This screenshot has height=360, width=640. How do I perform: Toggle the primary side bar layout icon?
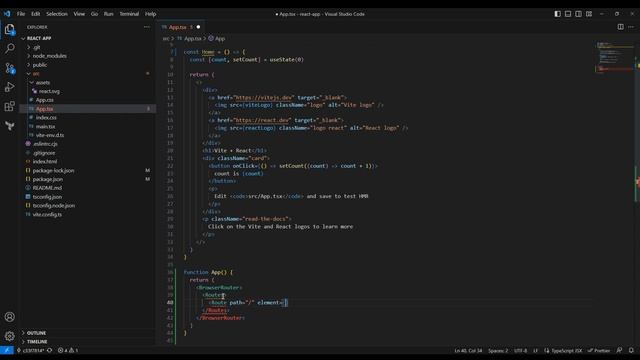558,14
